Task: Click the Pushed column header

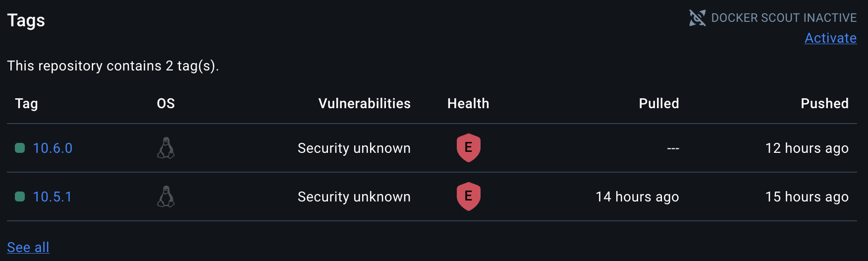Action: 824,103
